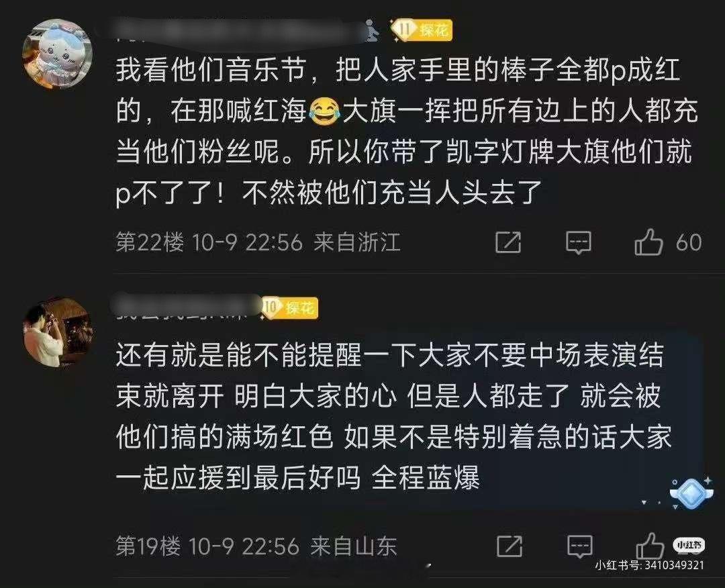Tap the 小红书 logo watermark
Screen dimensions: 725x588
coord(689,545)
